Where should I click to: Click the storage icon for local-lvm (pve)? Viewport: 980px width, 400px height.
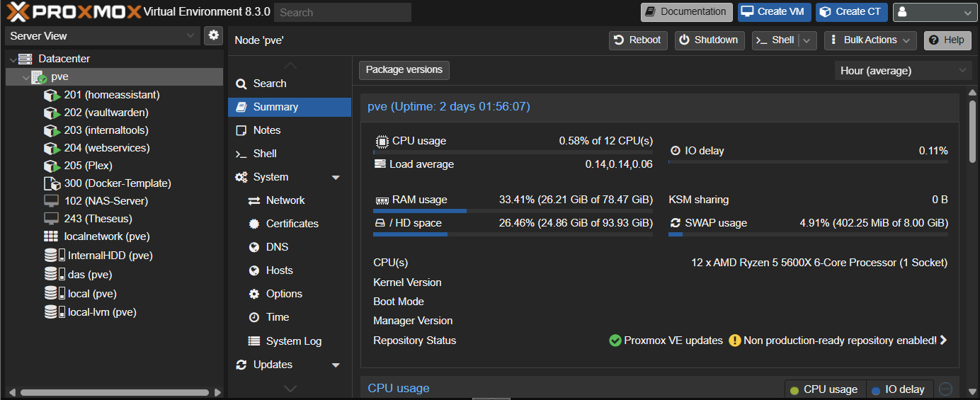pos(54,312)
